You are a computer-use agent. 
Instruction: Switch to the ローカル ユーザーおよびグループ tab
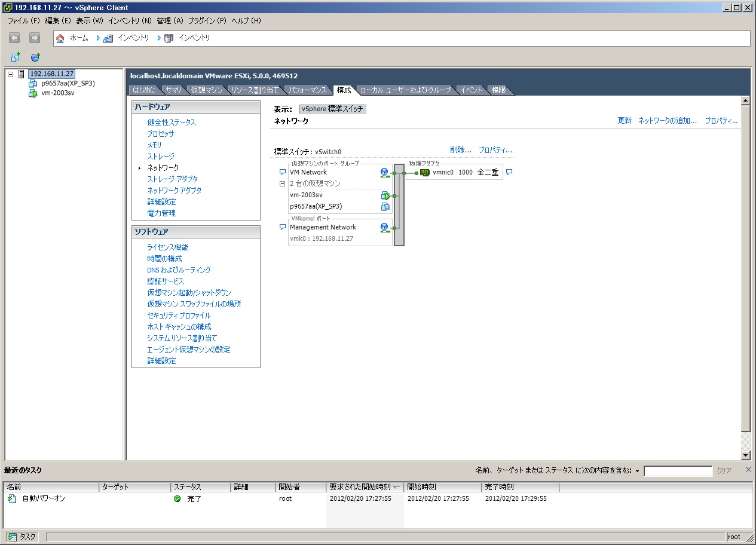point(406,90)
